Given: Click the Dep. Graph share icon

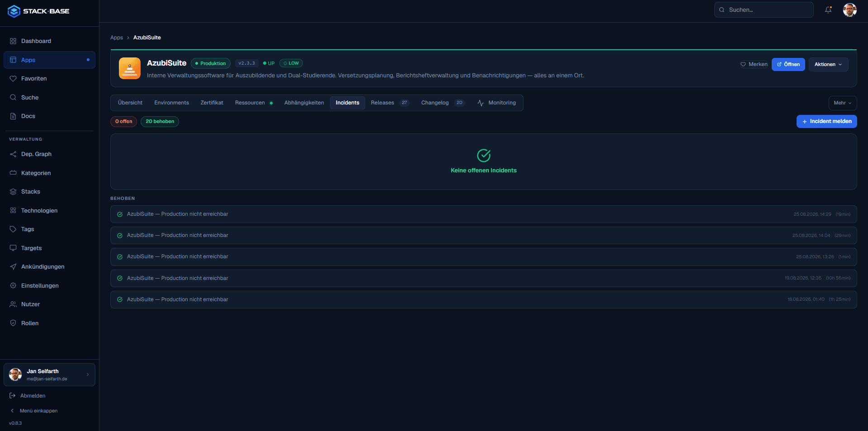Looking at the screenshot, I should click(13, 154).
